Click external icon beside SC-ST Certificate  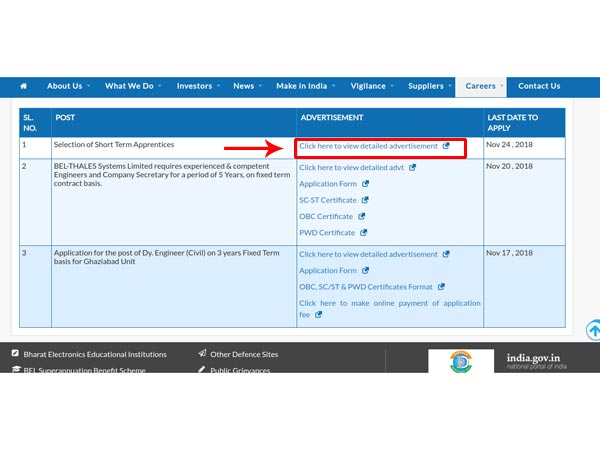coord(365,200)
